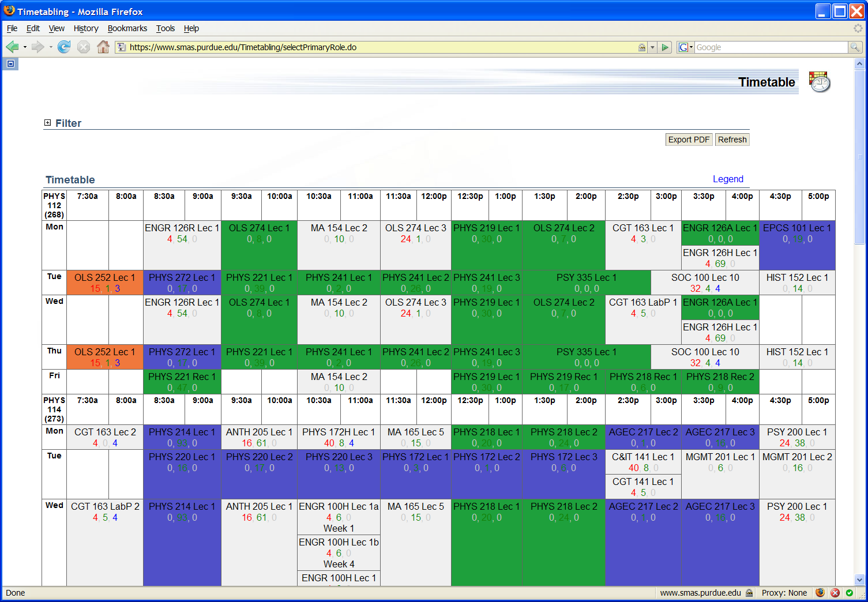This screenshot has height=602, width=868.
Task: Go to the Home page icon
Action: pyautogui.click(x=103, y=47)
